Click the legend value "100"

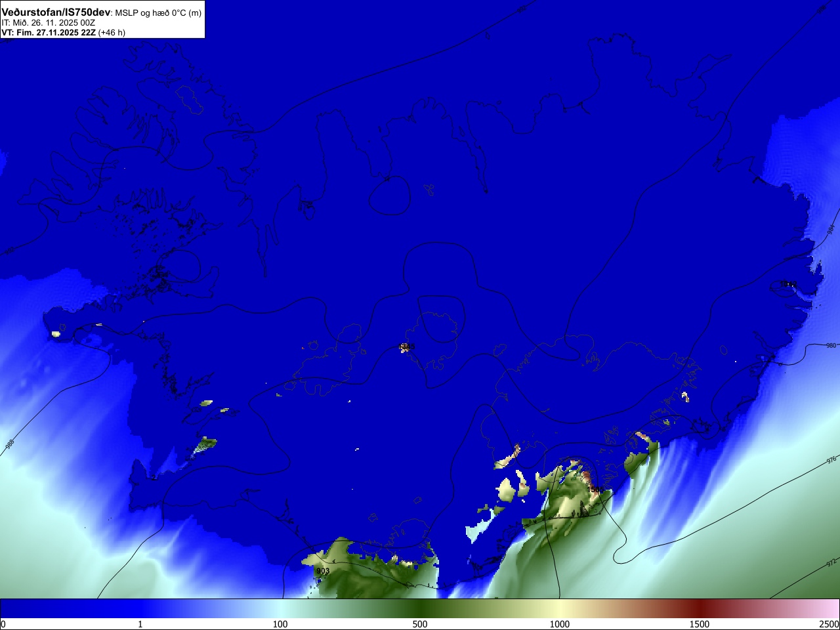[x=280, y=624]
